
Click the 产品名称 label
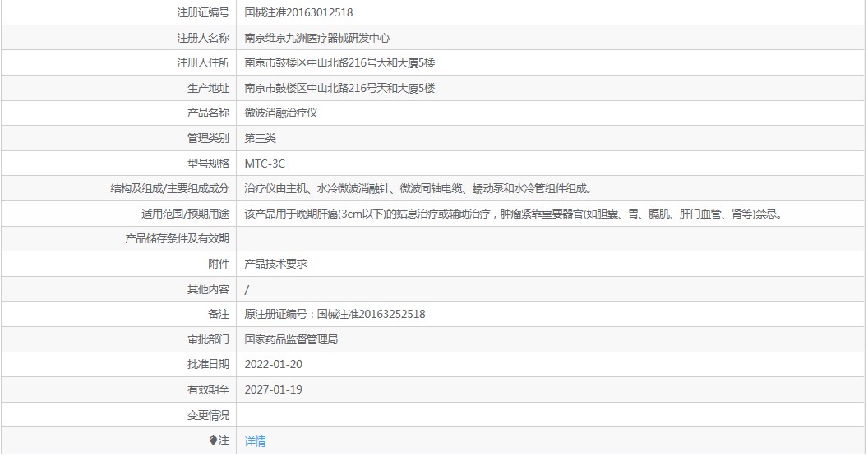point(208,113)
